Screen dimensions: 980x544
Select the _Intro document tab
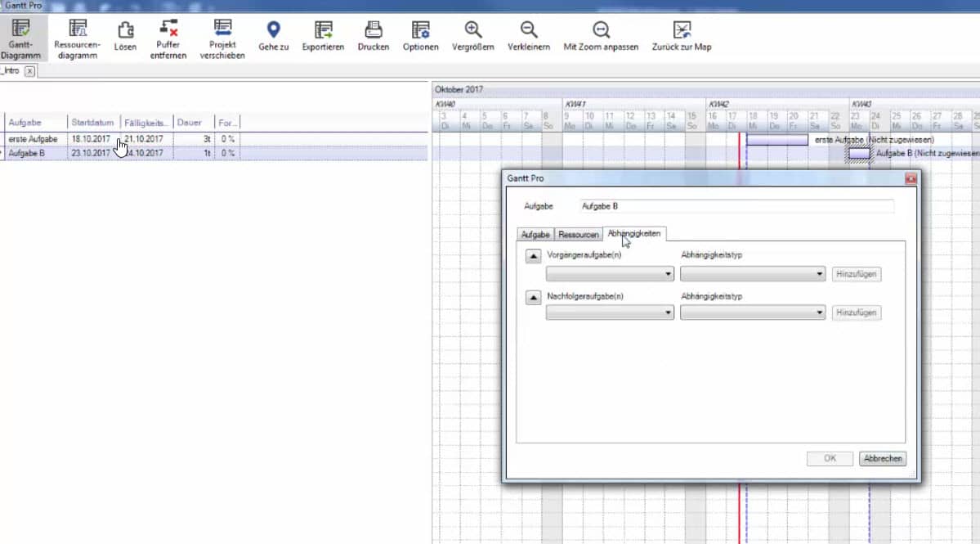click(x=11, y=71)
